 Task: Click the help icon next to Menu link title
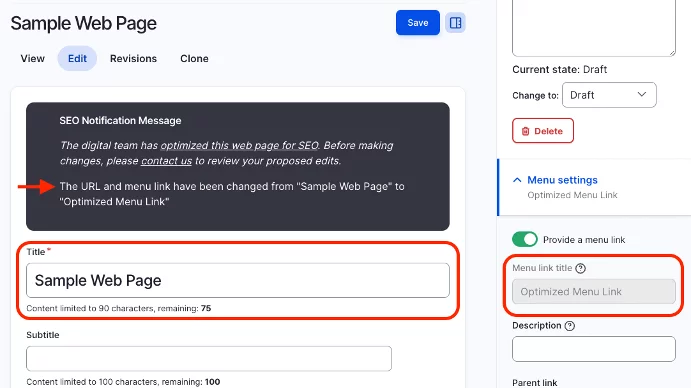pyautogui.click(x=580, y=268)
